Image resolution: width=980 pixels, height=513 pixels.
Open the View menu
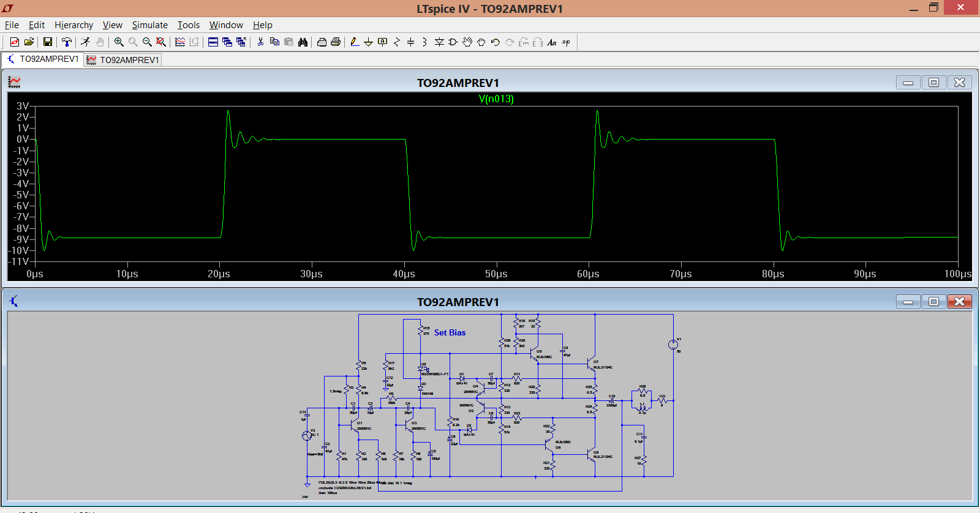[x=112, y=25]
